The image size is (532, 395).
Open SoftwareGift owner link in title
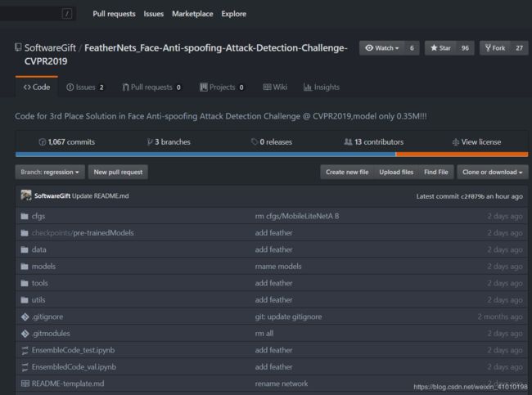tap(50, 47)
